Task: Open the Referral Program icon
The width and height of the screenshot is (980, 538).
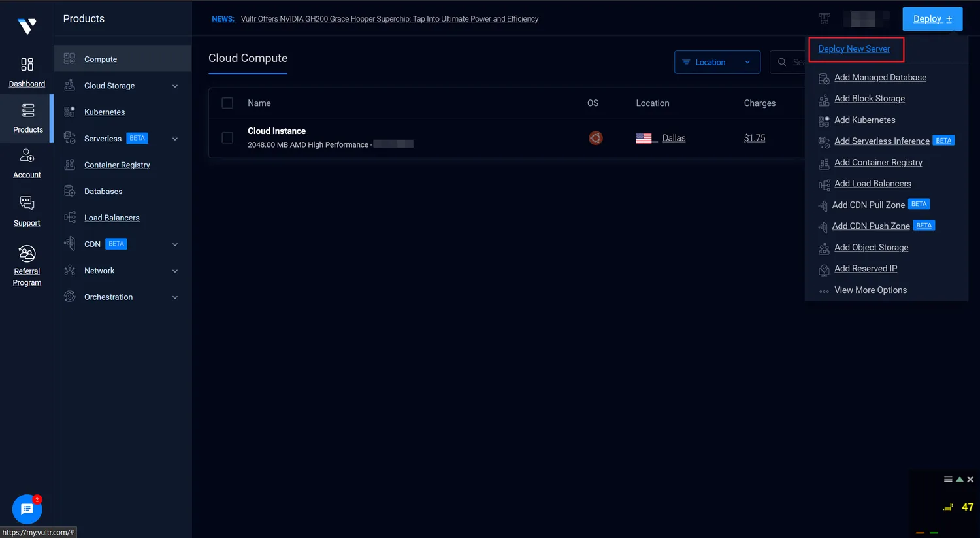Action: coord(27,254)
